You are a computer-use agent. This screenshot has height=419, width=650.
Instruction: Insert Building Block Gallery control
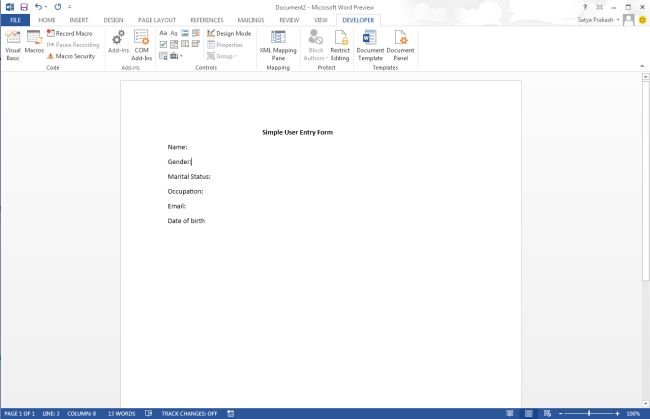(x=196, y=33)
